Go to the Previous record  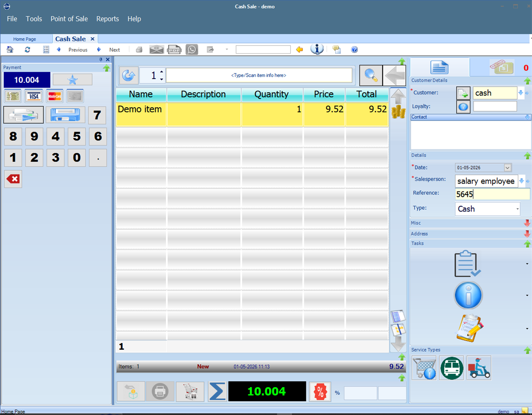click(78, 50)
